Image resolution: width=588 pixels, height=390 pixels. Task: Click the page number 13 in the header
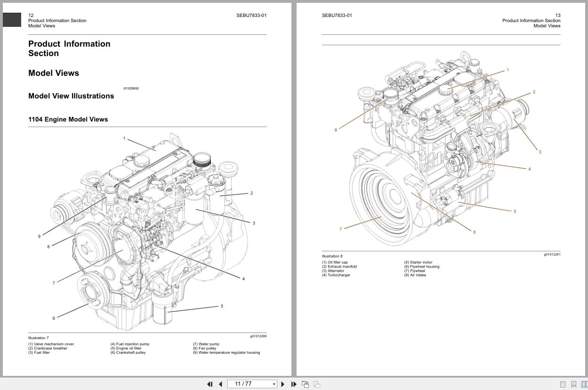pyautogui.click(x=558, y=15)
